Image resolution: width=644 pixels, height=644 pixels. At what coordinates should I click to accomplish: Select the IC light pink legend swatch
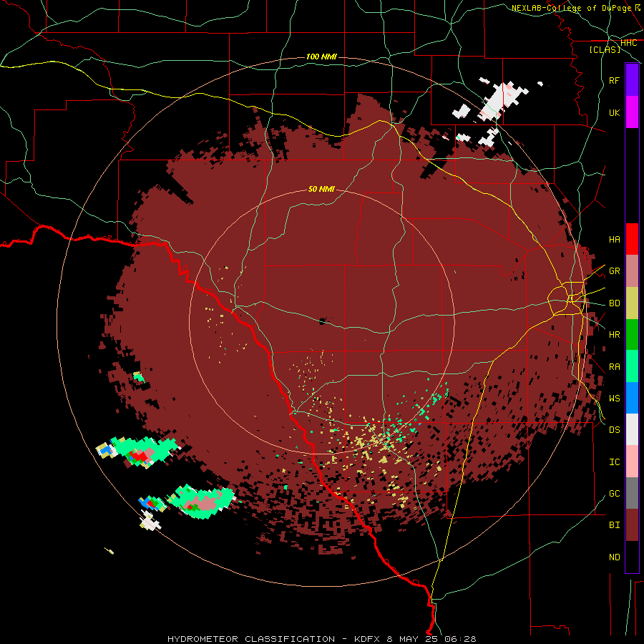pos(632,462)
